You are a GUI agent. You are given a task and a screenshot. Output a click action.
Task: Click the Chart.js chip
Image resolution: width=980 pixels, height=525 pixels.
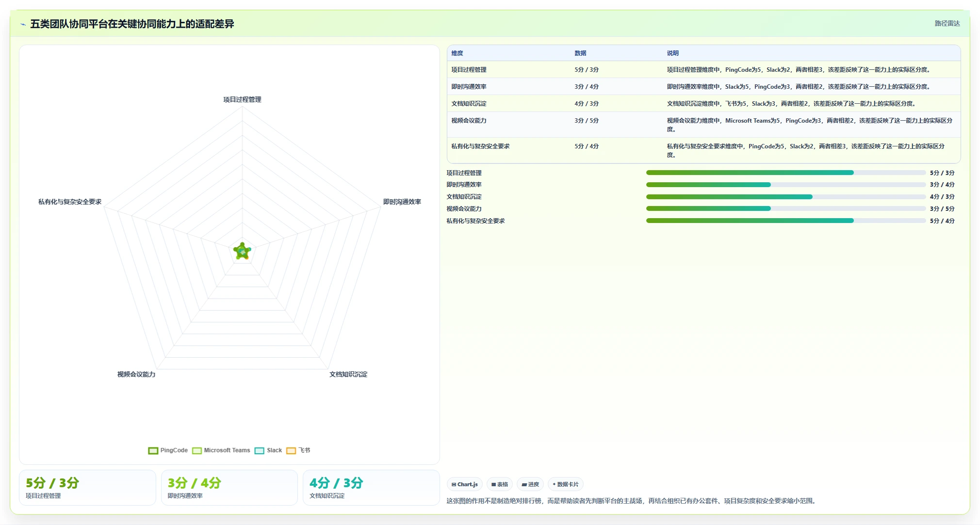(465, 484)
